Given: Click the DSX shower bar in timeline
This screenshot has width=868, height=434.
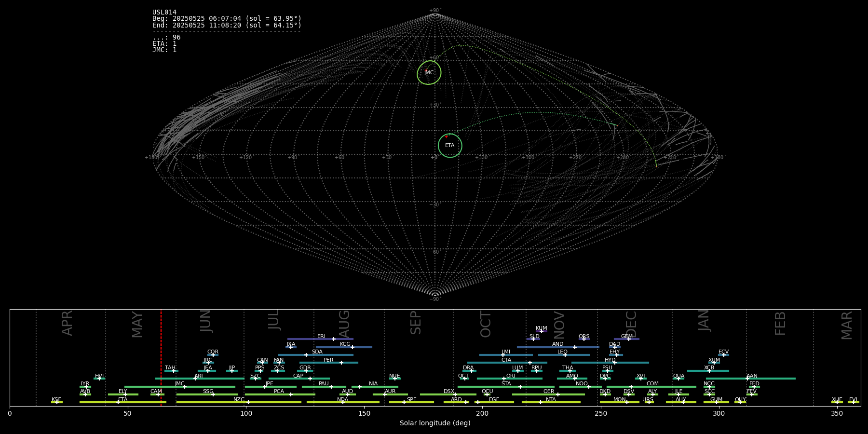Looking at the screenshot, I should point(448,394).
